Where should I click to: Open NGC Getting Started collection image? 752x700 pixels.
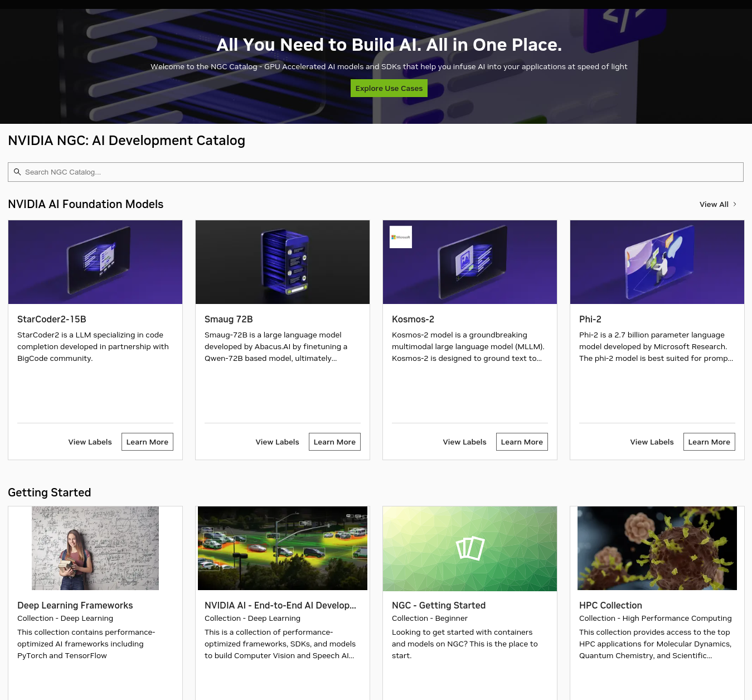pyautogui.click(x=470, y=549)
